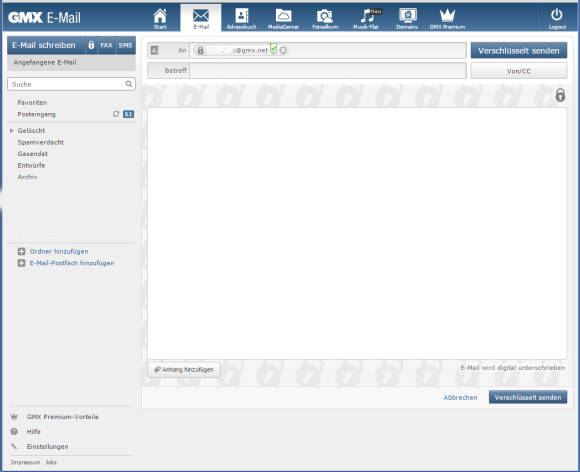Open the Start home icon
Image resolution: width=580 pixels, height=472 pixels.
(160, 16)
